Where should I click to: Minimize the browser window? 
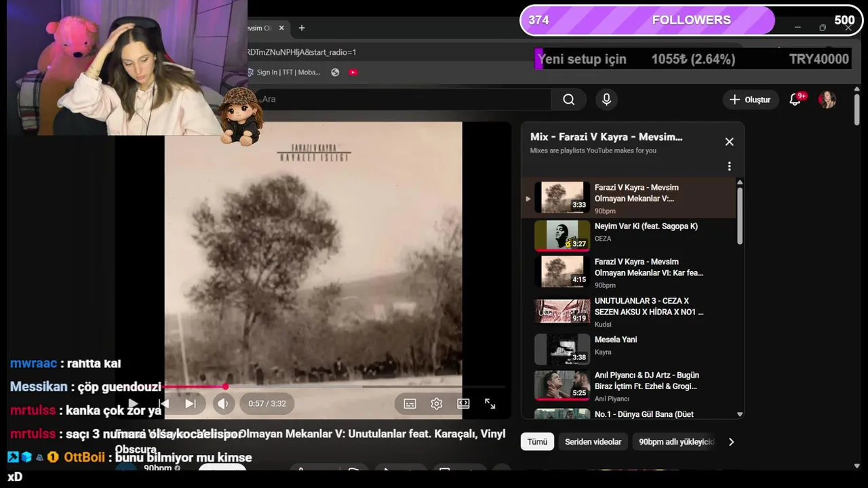797,28
